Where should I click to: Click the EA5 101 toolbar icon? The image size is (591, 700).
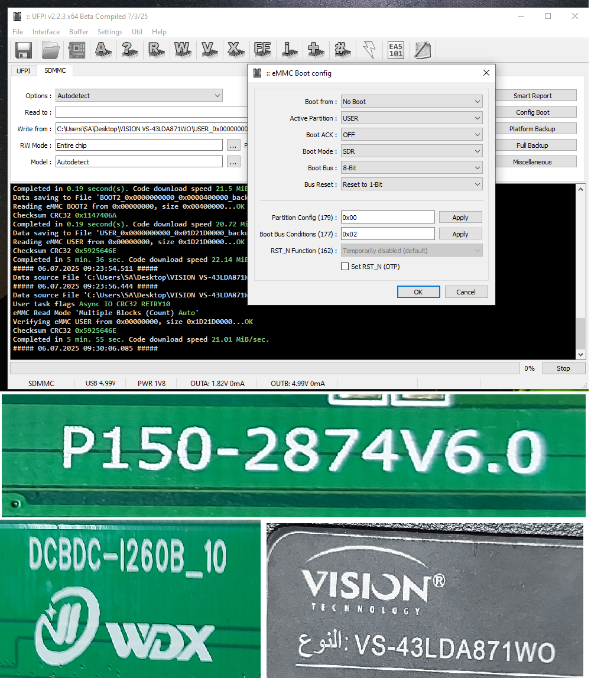[x=395, y=50]
